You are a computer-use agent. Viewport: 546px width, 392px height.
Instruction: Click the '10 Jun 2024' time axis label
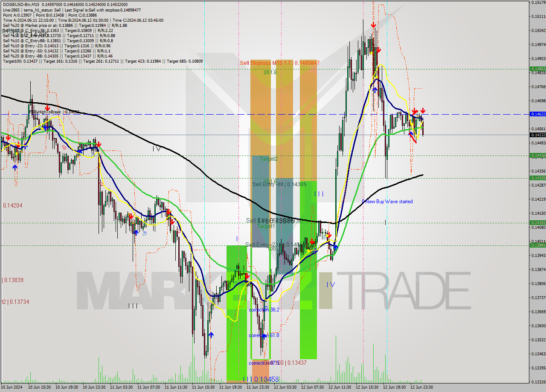pos(12,387)
